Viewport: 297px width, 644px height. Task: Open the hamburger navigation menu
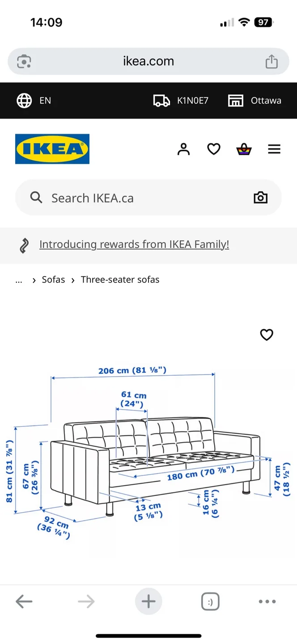(x=274, y=149)
